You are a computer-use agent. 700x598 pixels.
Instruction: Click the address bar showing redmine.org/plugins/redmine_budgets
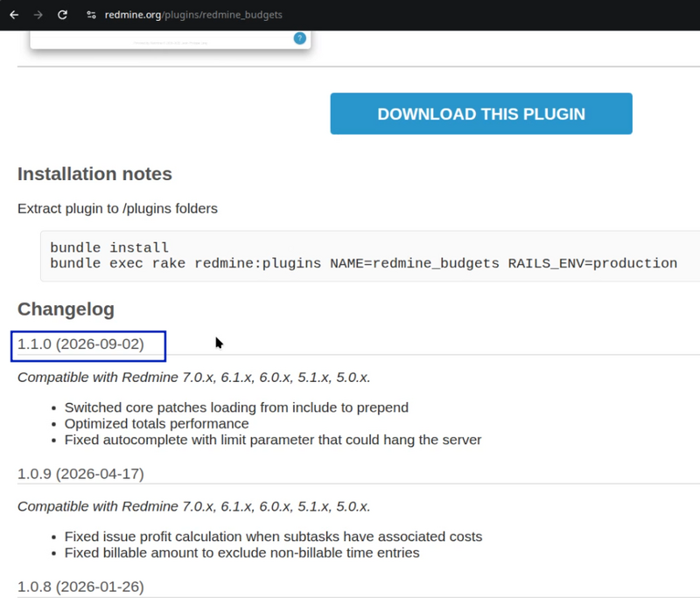[x=193, y=15]
